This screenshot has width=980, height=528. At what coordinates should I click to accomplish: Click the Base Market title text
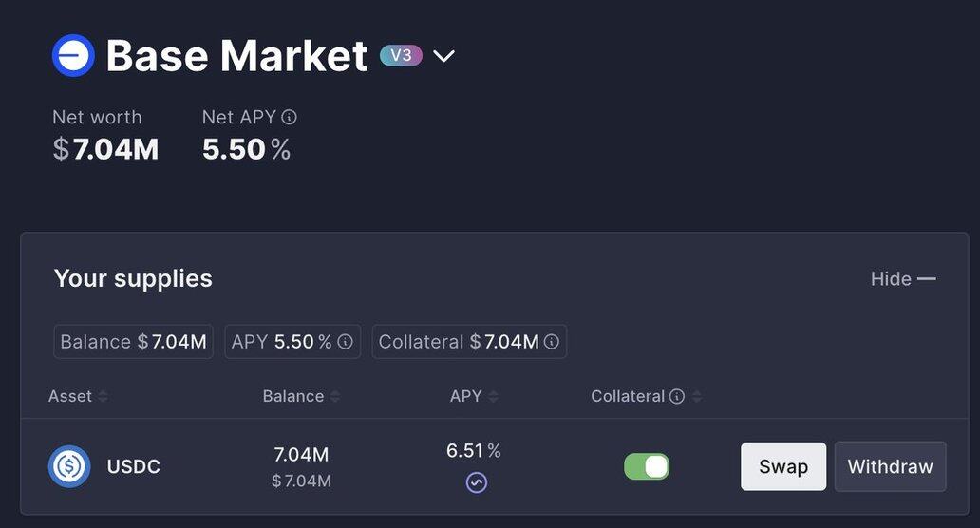236,56
